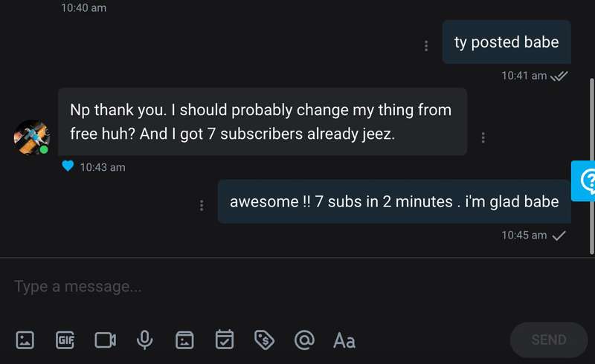This screenshot has height=364, width=595.
Task: Start a voice recording with microphone icon
Action: pos(144,339)
